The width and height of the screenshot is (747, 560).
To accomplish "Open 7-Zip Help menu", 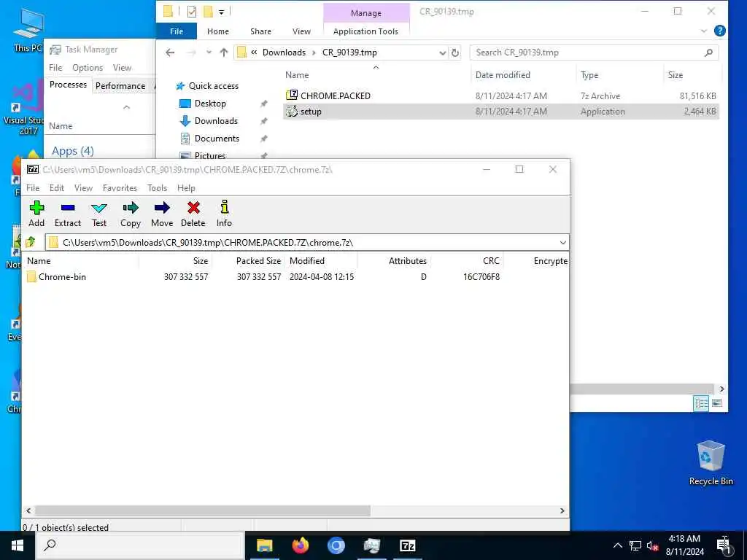I will [x=186, y=188].
